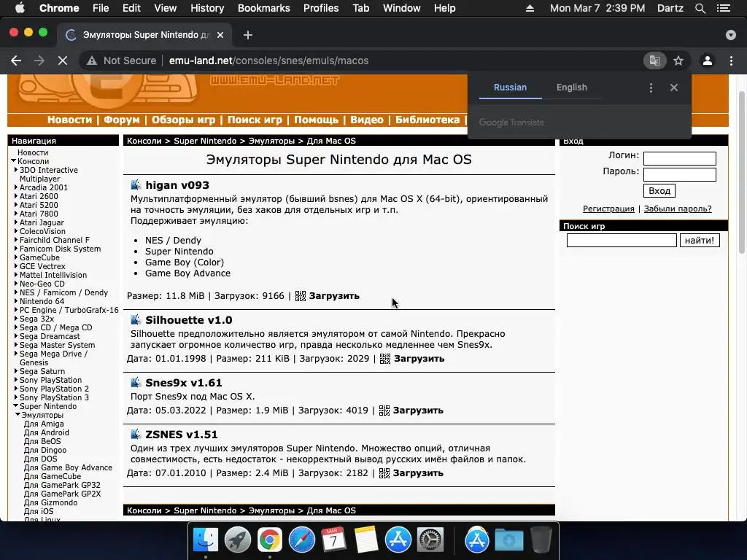Collapse the Консоли tree section
The image size is (747, 560).
14,161
